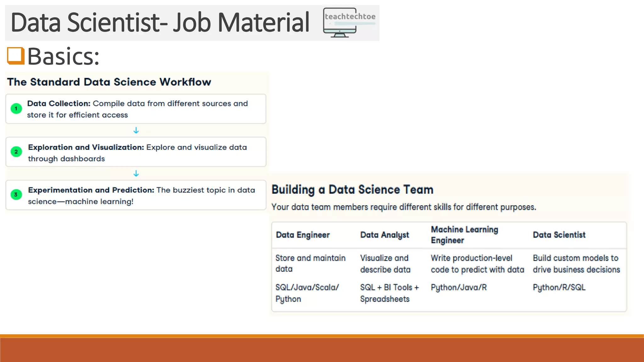The image size is (644, 362).
Task: Click the 'Python/Java/R' cell
Action: click(459, 288)
